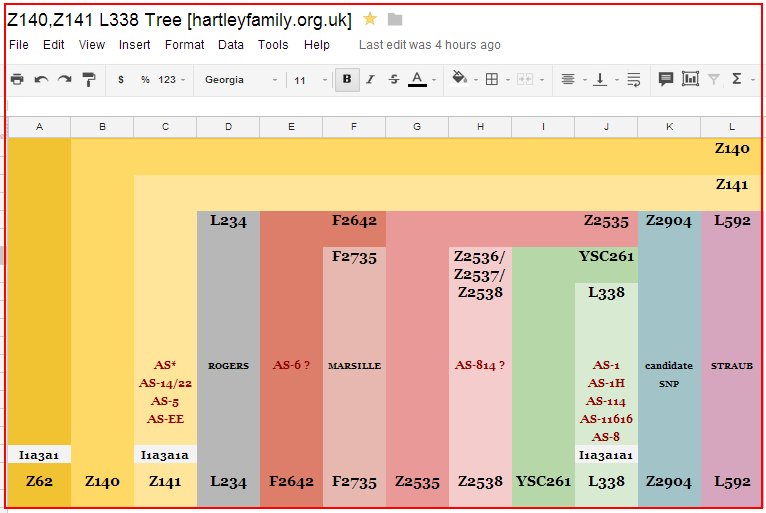This screenshot has width=766, height=513.
Task: Undo the last action
Action: click(41, 79)
